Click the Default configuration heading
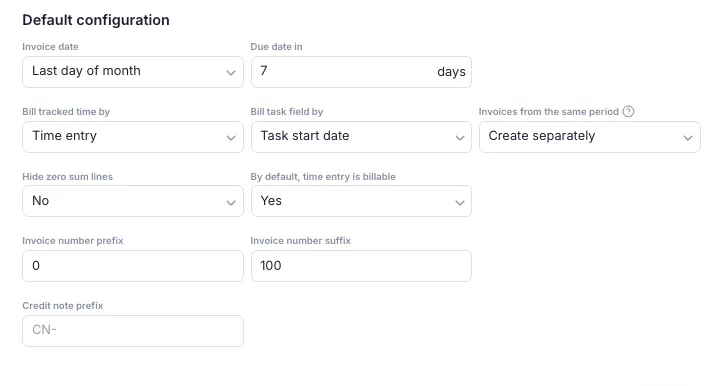Image resolution: width=723 pixels, height=386 pixels. coord(96,20)
